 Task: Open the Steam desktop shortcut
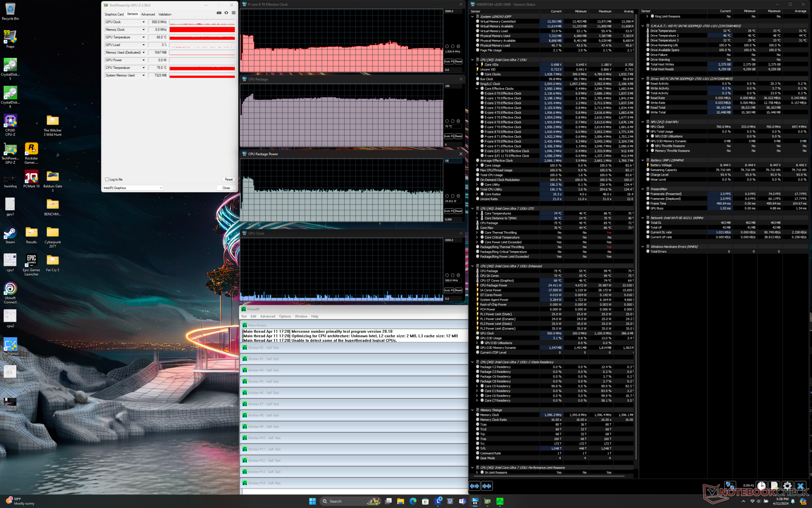click(10, 234)
